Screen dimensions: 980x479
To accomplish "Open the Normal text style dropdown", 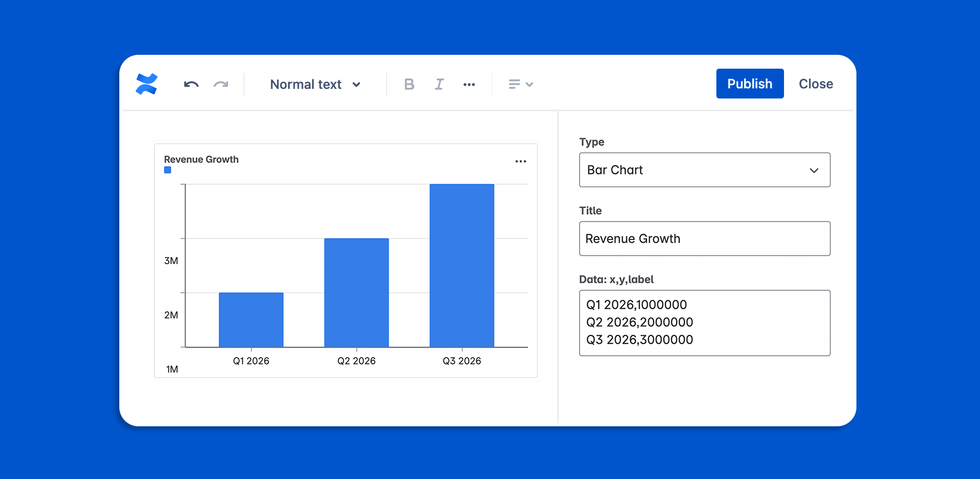I will tap(315, 84).
